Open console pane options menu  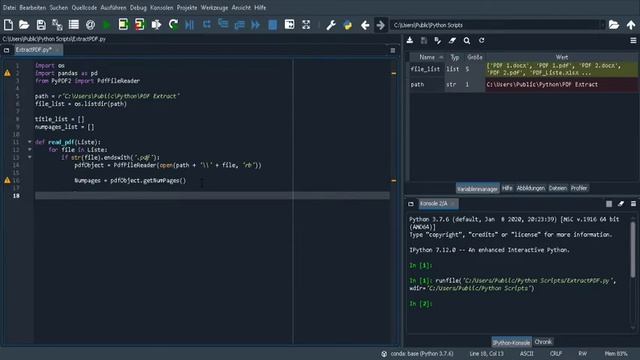pyautogui.click(x=633, y=204)
